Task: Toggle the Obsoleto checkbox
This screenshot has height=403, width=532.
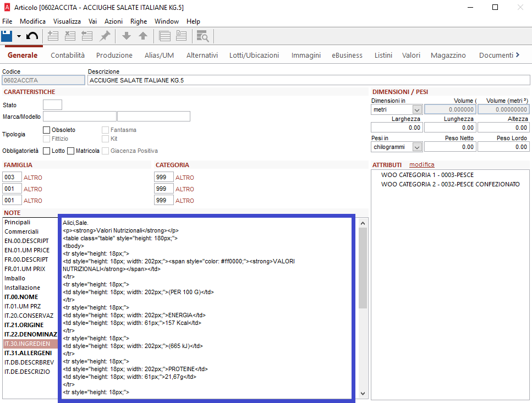Action: pos(47,130)
